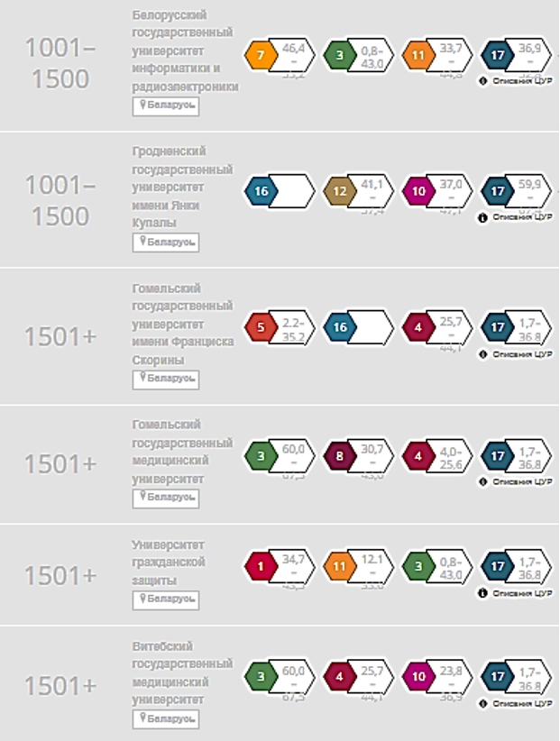Click orange SDG 7 hexagon for Belarusian informatics university

point(261,56)
